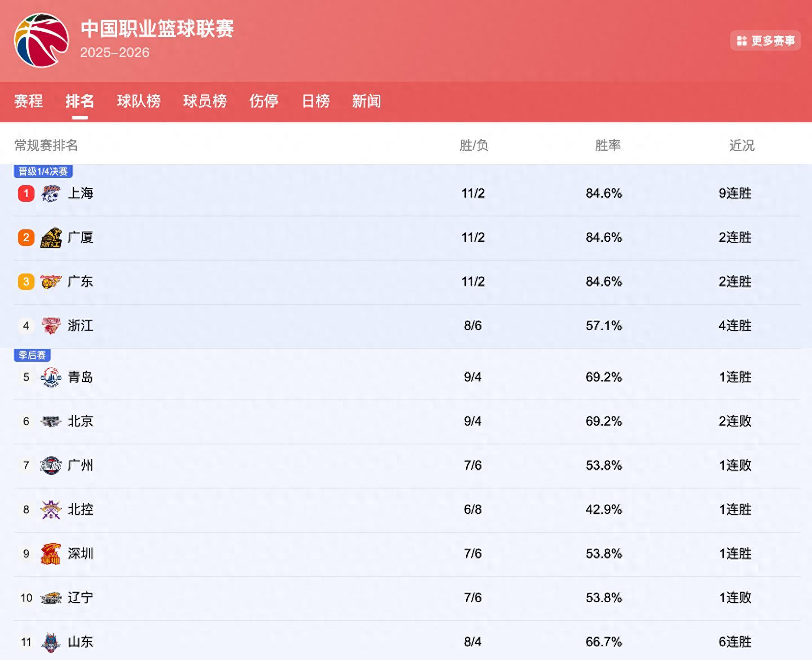Switch to the 赛程 tab
Viewport: 812px width, 660px height.
(28, 102)
